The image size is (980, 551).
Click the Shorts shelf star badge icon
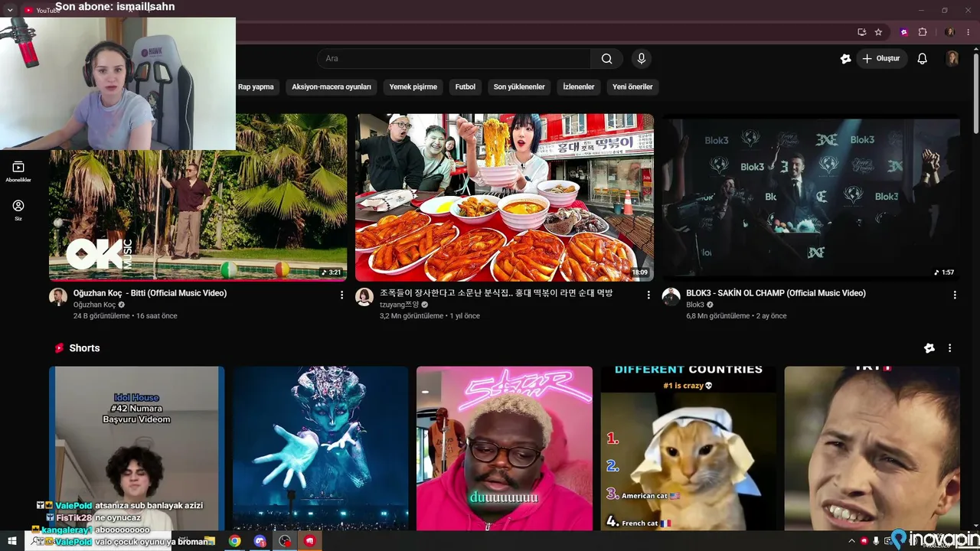pyautogui.click(x=929, y=348)
